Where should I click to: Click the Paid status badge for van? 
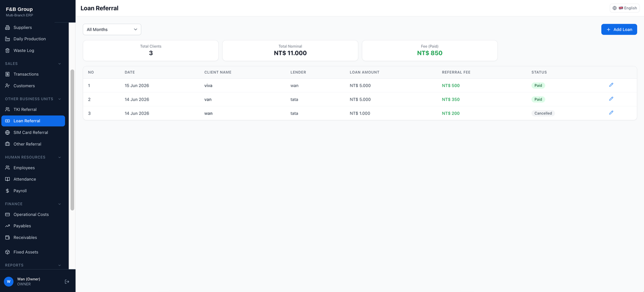538,99
